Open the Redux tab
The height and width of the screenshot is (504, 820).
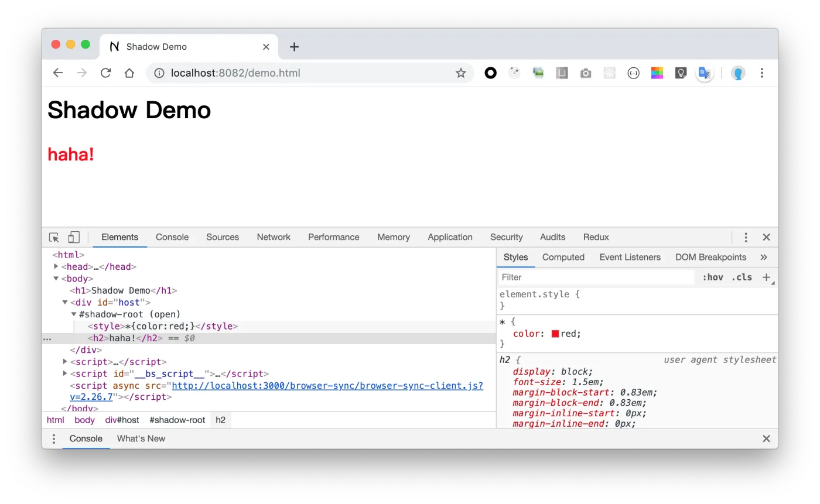click(596, 237)
